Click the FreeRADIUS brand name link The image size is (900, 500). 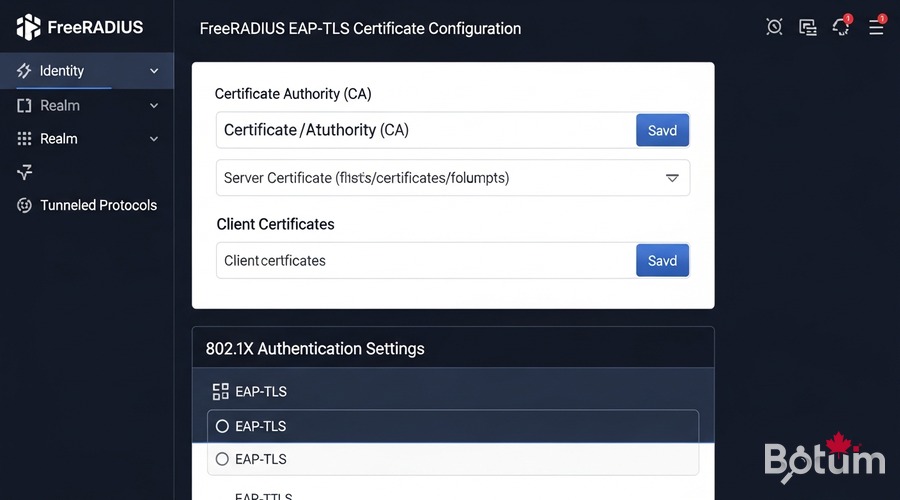pyautogui.click(x=95, y=27)
